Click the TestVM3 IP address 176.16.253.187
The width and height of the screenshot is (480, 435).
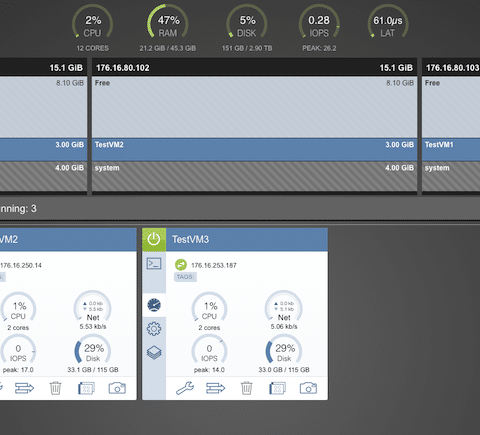[x=214, y=265]
